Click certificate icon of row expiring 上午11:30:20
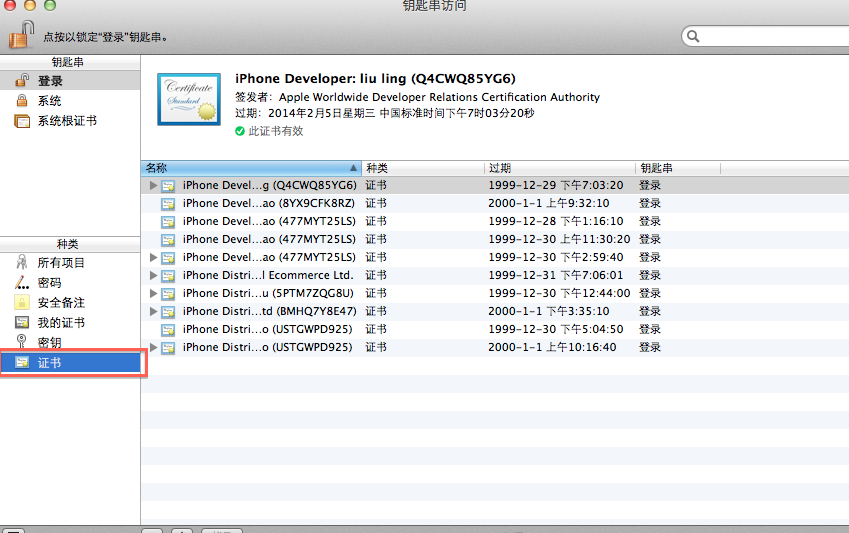Screen dimensions: 849x533 tap(168, 240)
